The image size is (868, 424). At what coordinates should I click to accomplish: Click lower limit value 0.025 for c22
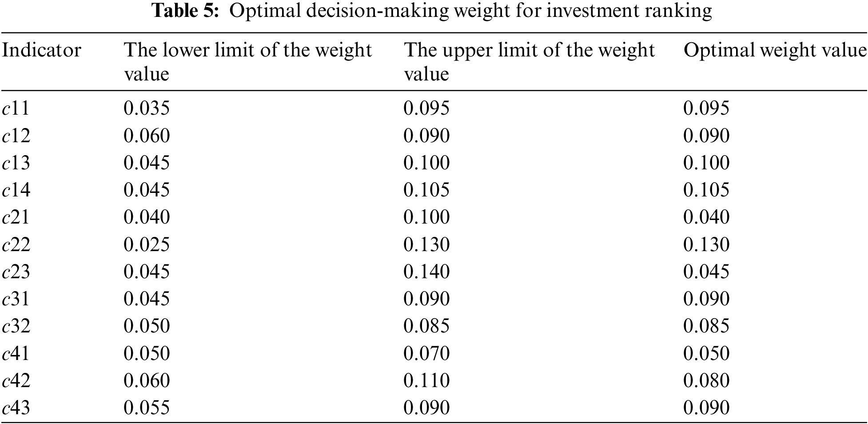147,245
